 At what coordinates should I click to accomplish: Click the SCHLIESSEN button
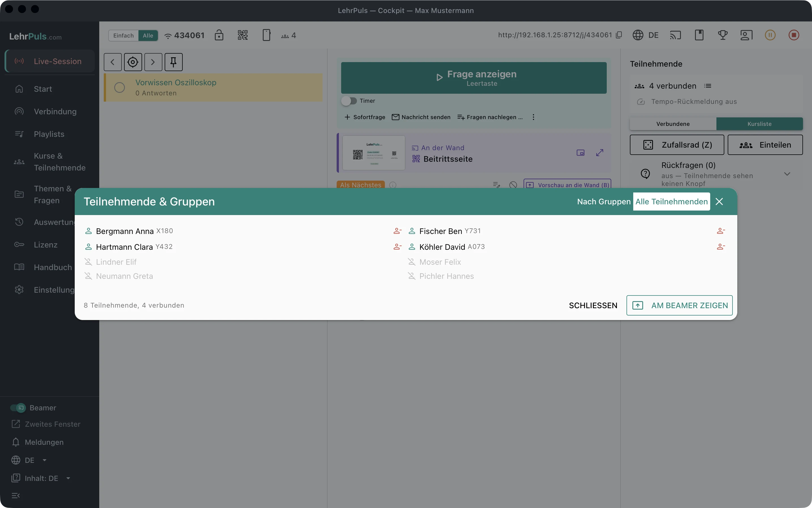pos(593,305)
